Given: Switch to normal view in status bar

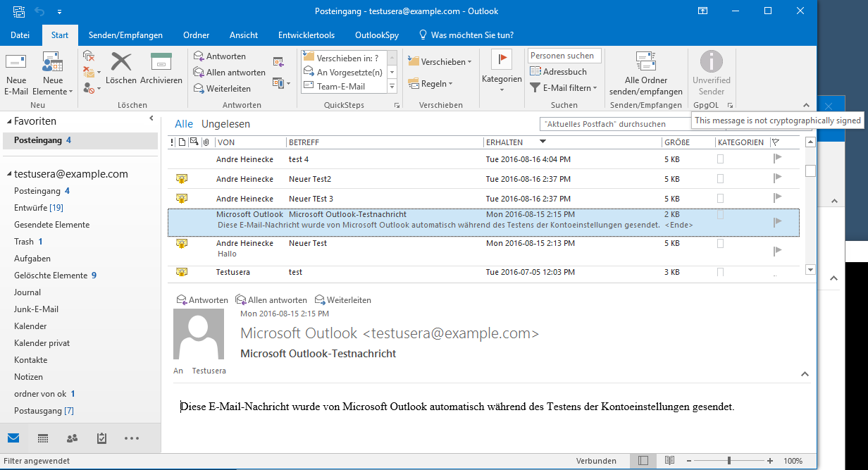Looking at the screenshot, I should pyautogui.click(x=643, y=461).
